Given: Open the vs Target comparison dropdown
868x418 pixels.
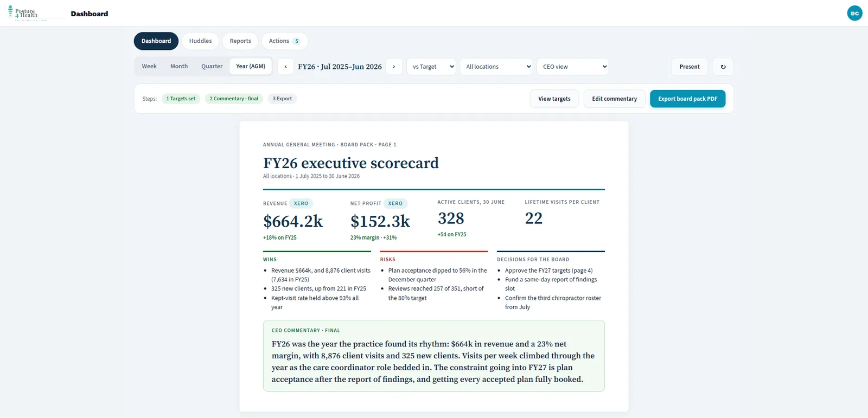Looking at the screenshot, I should click(x=431, y=67).
